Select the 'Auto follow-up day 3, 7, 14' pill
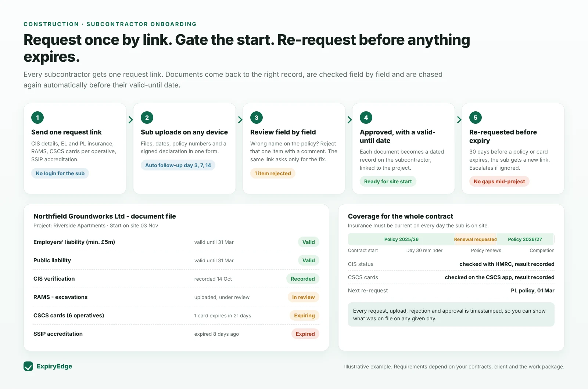This screenshot has width=588, height=389. pyautogui.click(x=178, y=165)
